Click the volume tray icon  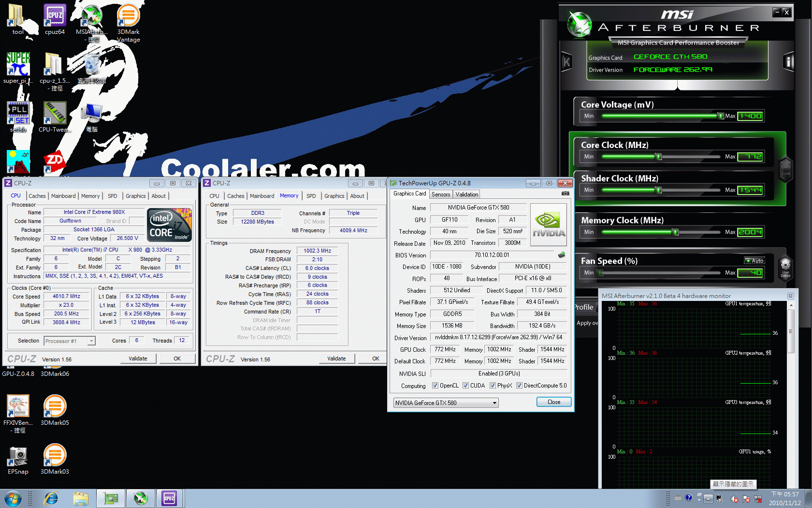735,498
